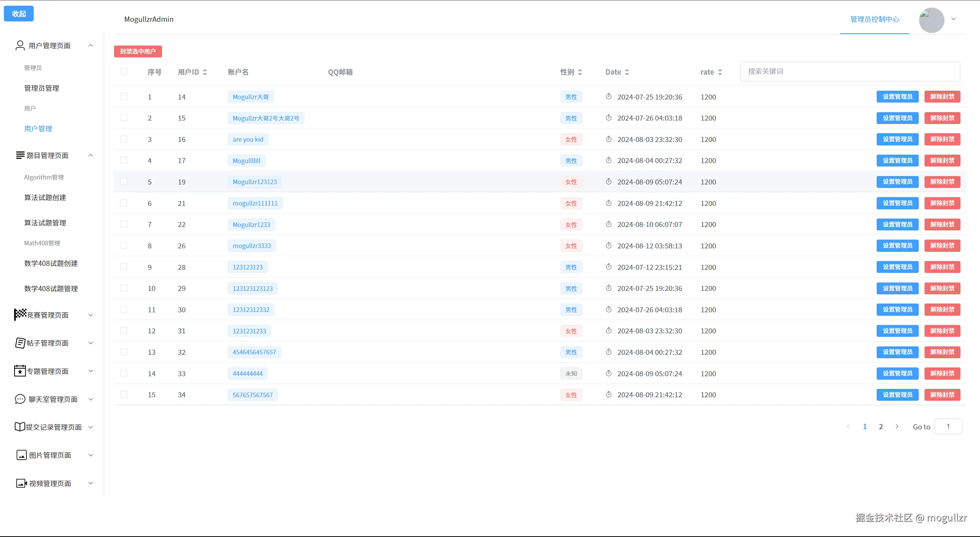The width and height of the screenshot is (980, 537).
Task: Click the special topic calendar star icon
Action: 20,371
